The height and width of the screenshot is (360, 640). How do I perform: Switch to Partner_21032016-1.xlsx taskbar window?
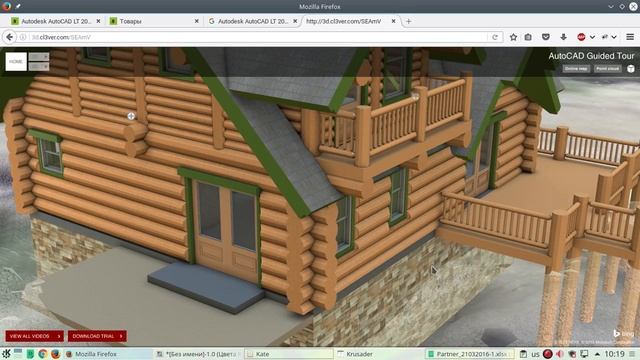point(469,354)
